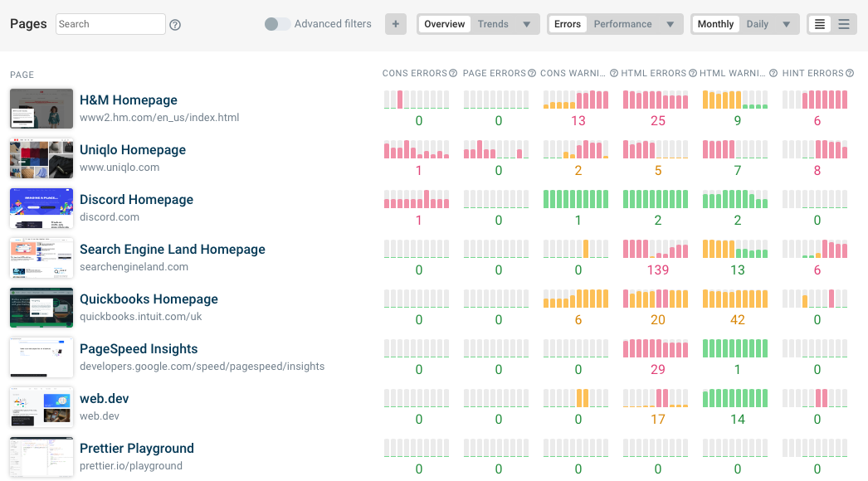Open the HTML WARNI... help icon

point(773,73)
